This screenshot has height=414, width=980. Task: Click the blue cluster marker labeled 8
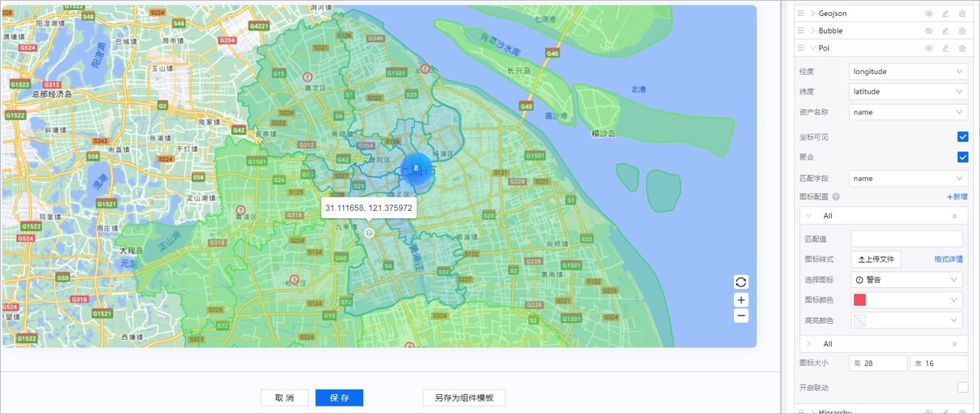pos(416,168)
